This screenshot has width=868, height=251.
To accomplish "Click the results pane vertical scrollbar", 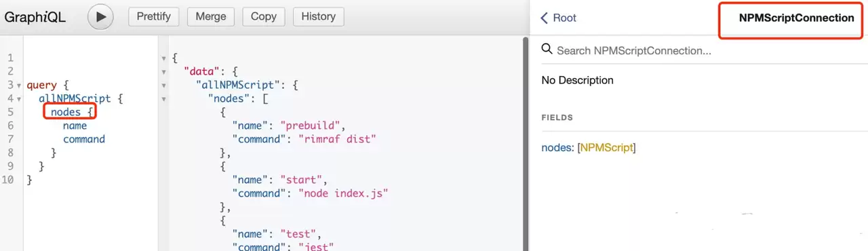I will coord(526,143).
